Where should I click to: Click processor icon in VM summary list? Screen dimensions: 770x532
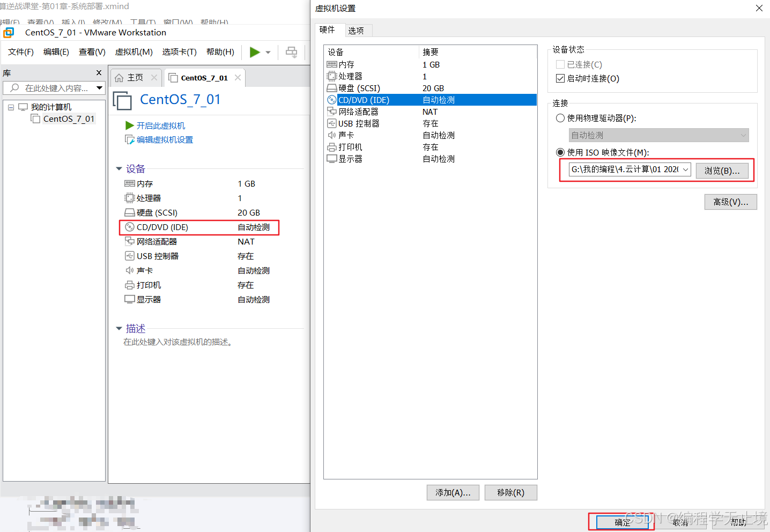coord(130,198)
